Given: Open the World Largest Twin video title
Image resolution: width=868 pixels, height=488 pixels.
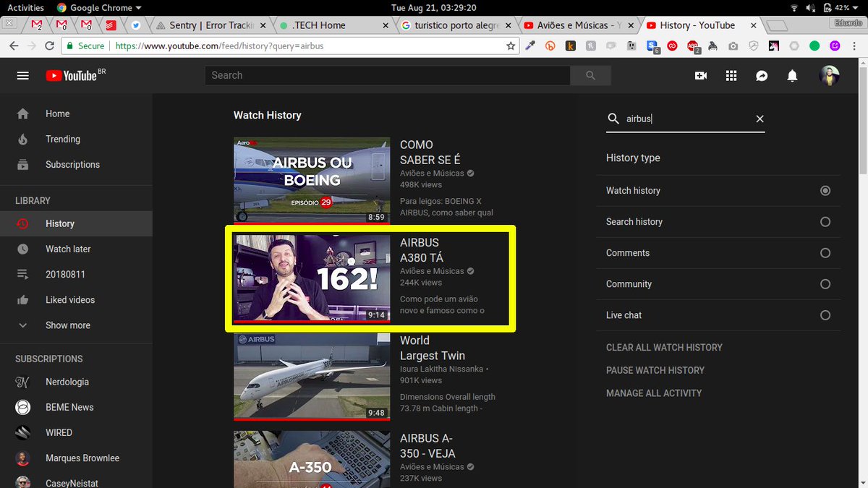Looking at the screenshot, I should point(433,348).
